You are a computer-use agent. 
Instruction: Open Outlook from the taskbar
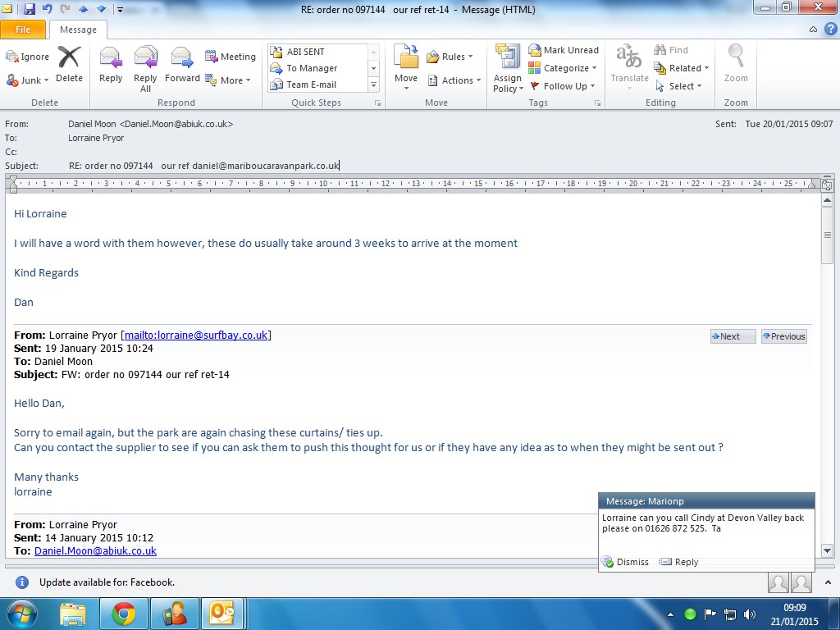(221, 614)
